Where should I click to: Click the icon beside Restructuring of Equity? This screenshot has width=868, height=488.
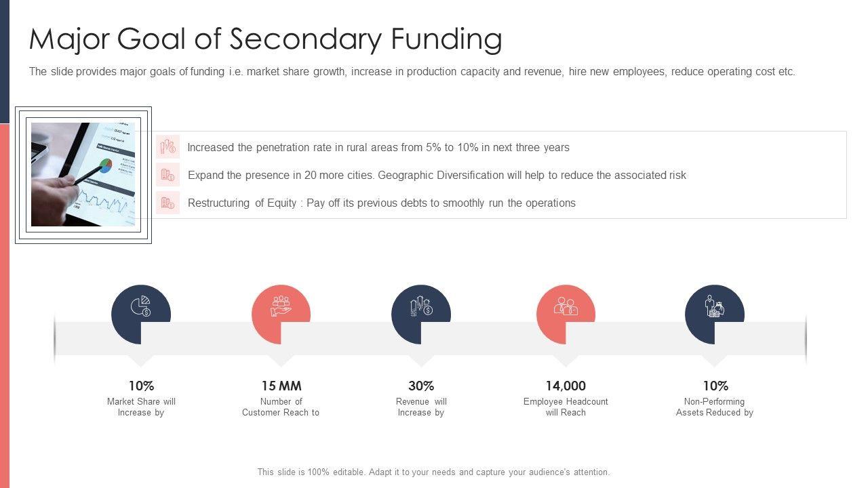[x=167, y=203]
